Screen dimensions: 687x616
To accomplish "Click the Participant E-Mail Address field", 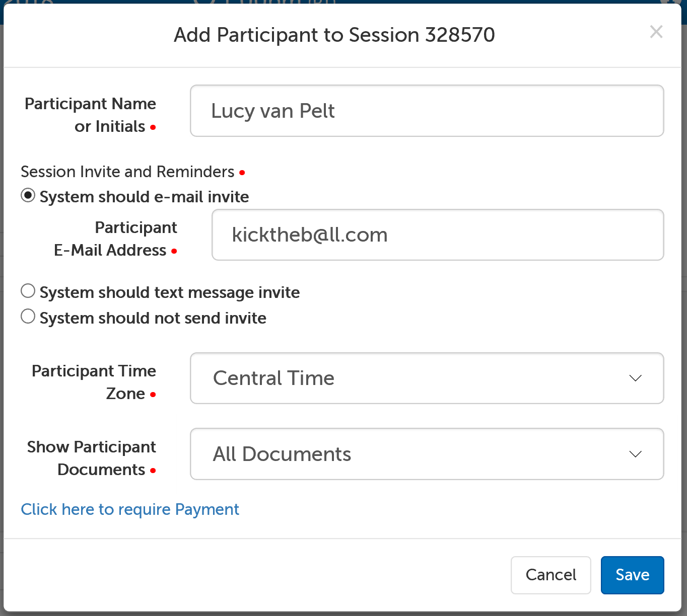I will [x=437, y=235].
